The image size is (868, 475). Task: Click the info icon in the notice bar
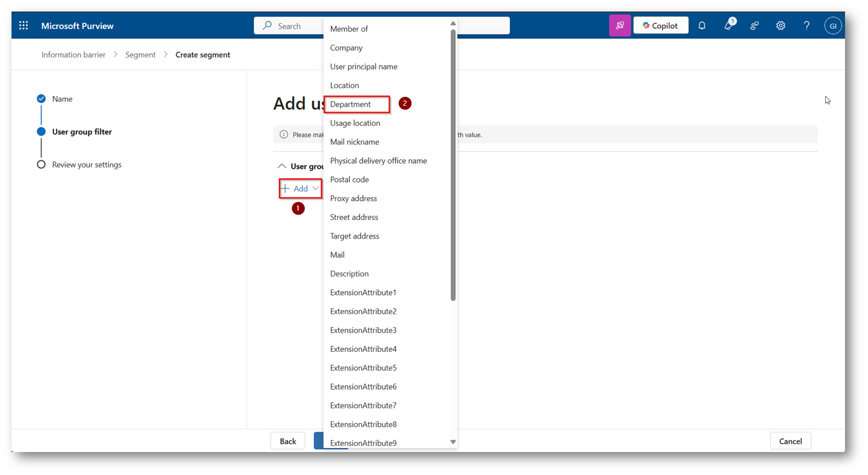point(284,135)
